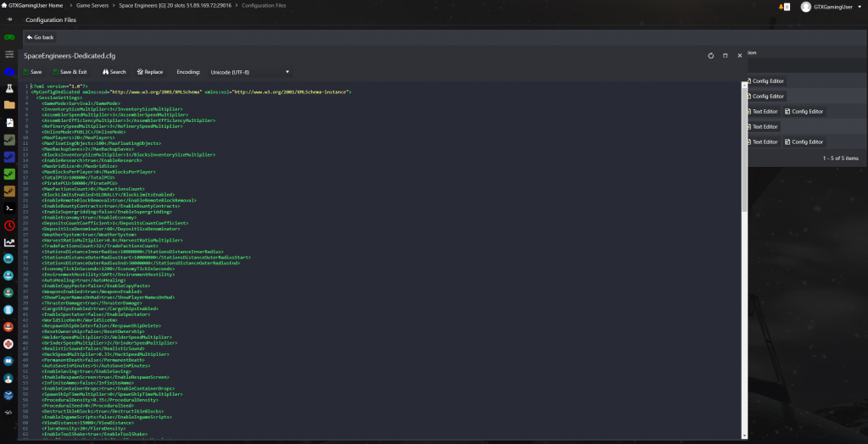
Task: Click the flask icon in sidebar
Action: coord(9,88)
